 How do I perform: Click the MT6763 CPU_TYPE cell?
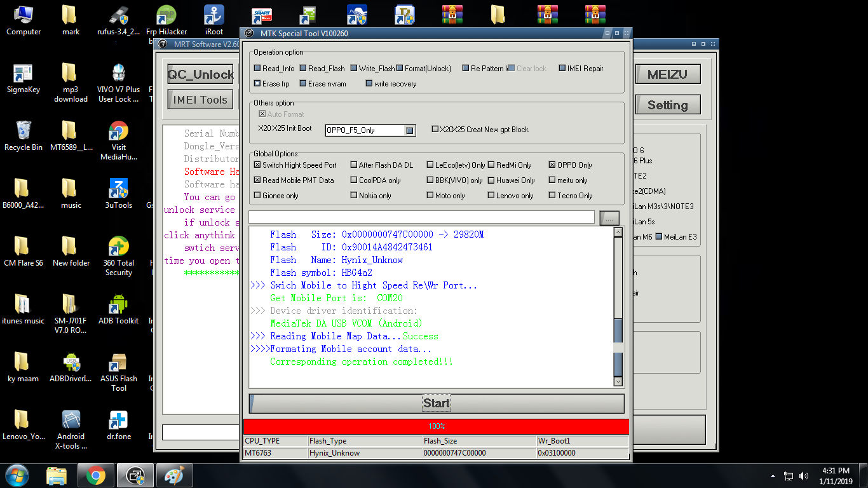pyautogui.click(x=276, y=453)
